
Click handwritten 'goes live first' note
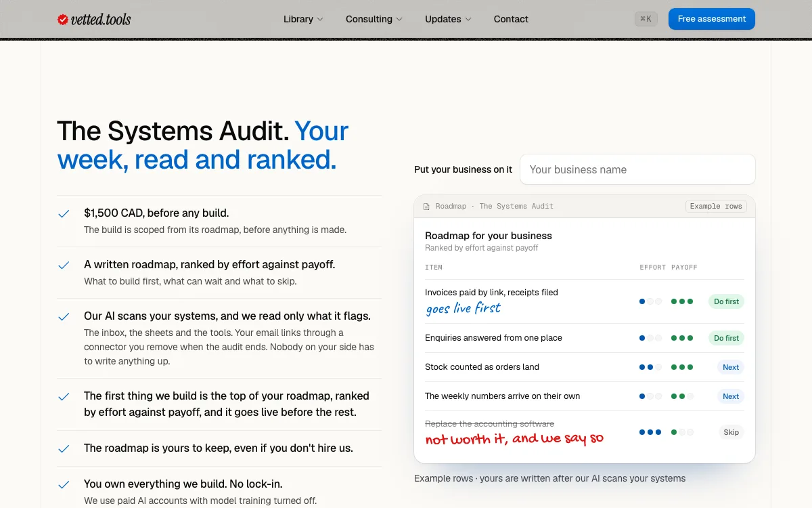[464, 308]
